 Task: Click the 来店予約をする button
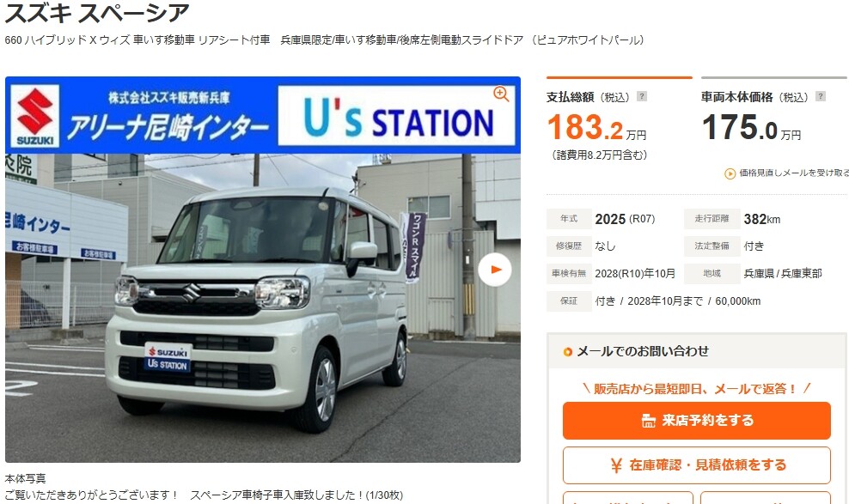tap(696, 420)
